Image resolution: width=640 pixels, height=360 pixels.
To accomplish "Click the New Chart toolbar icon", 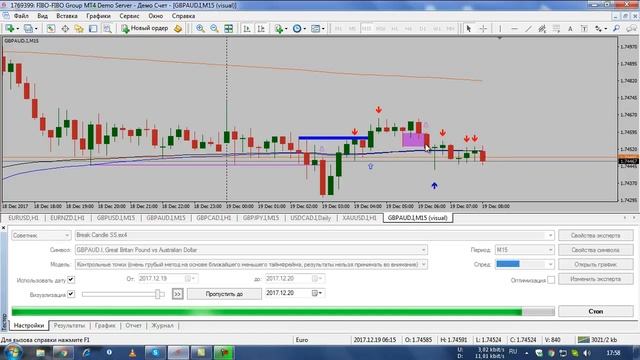I will pyautogui.click(x=9, y=29).
